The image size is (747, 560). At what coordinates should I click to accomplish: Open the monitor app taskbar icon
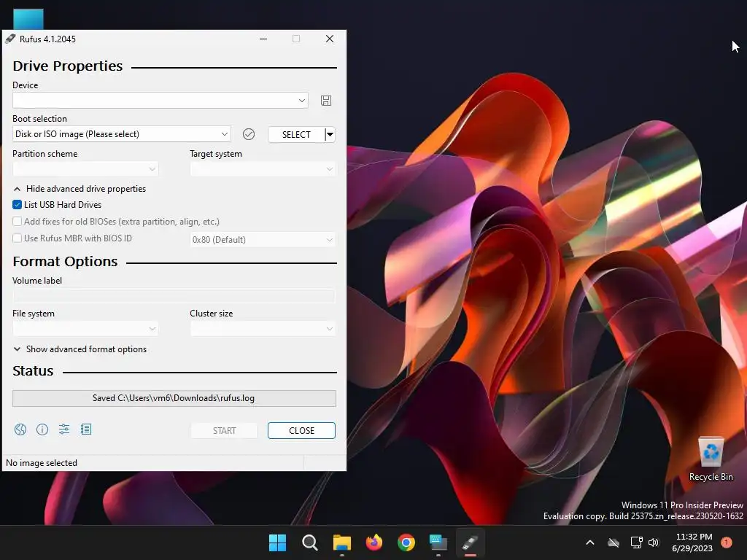click(438, 542)
